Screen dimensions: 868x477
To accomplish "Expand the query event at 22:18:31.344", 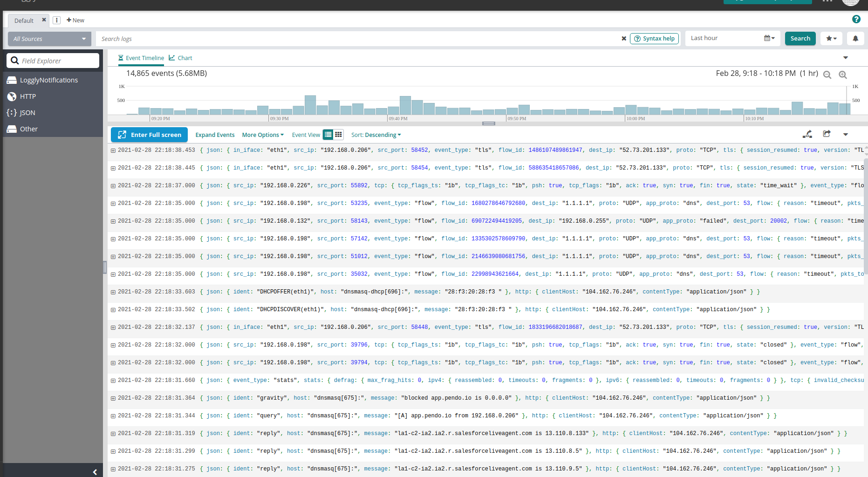I will tap(113, 416).
